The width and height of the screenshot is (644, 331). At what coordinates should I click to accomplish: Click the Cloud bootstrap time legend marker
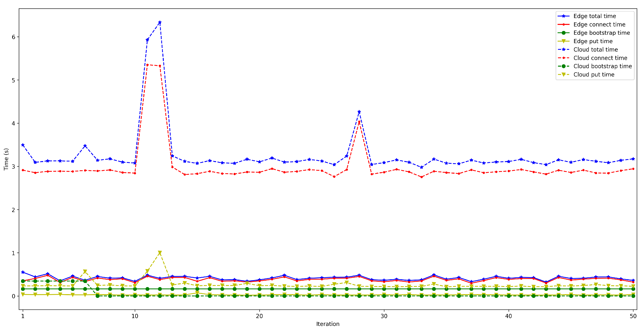pyautogui.click(x=563, y=66)
